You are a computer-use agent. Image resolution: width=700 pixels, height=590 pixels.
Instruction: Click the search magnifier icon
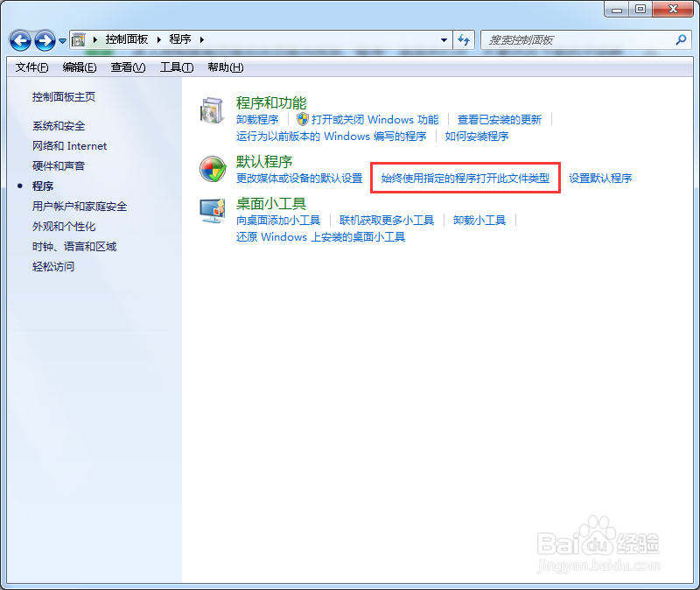point(680,39)
